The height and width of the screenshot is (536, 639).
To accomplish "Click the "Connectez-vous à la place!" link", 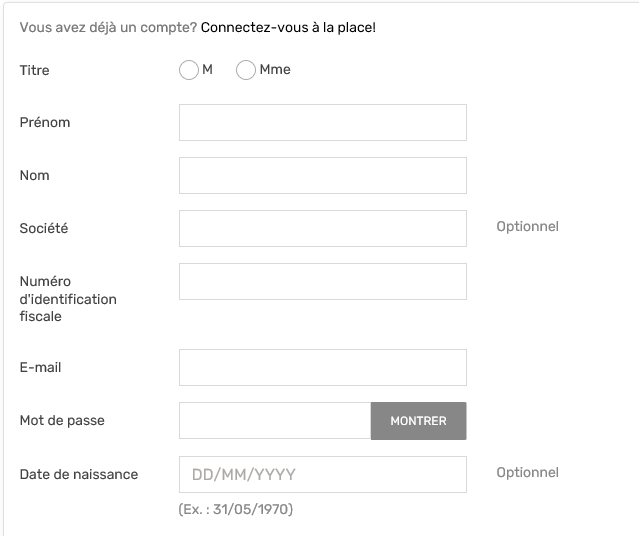I will tap(288, 27).
